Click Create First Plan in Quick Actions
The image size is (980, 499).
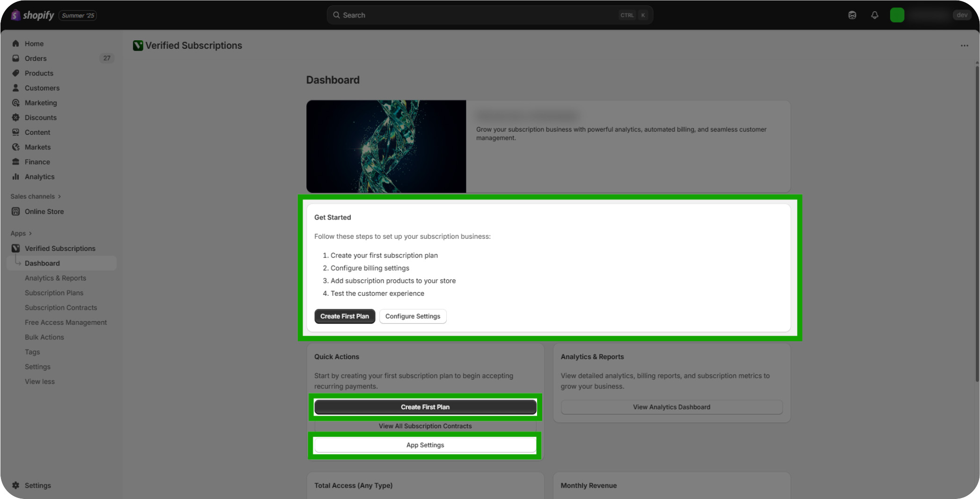click(x=425, y=407)
